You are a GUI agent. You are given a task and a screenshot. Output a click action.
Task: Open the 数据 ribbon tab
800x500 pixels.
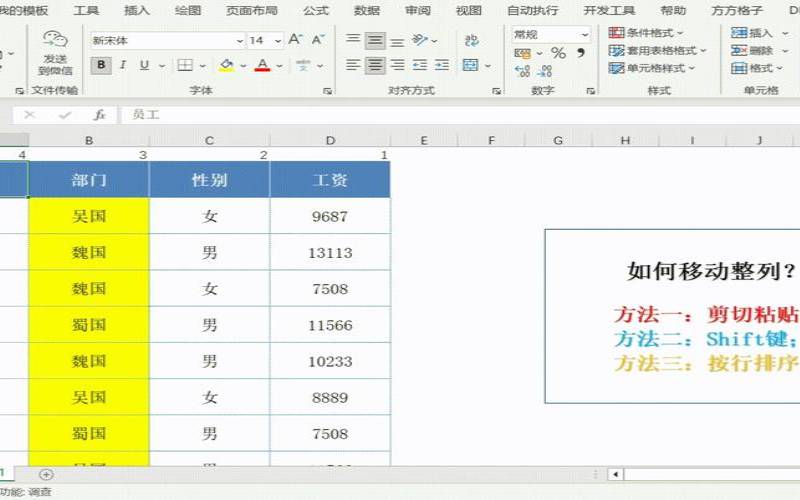[367, 10]
